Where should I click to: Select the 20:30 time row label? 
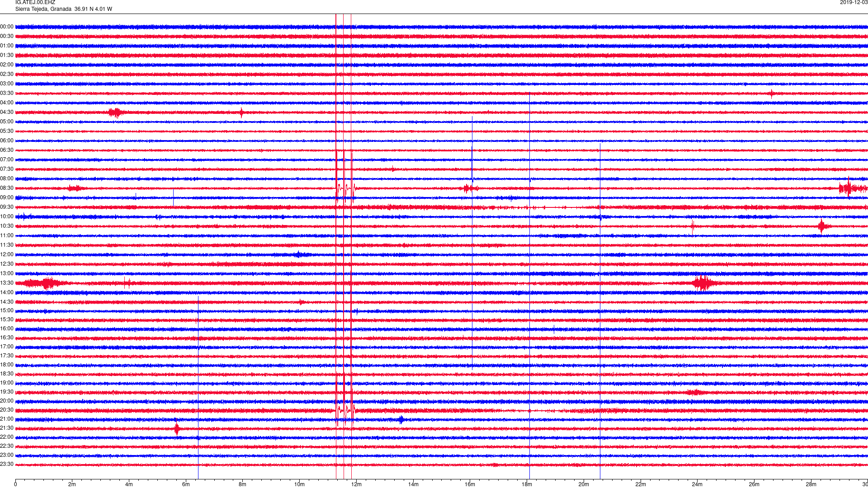tap(7, 410)
